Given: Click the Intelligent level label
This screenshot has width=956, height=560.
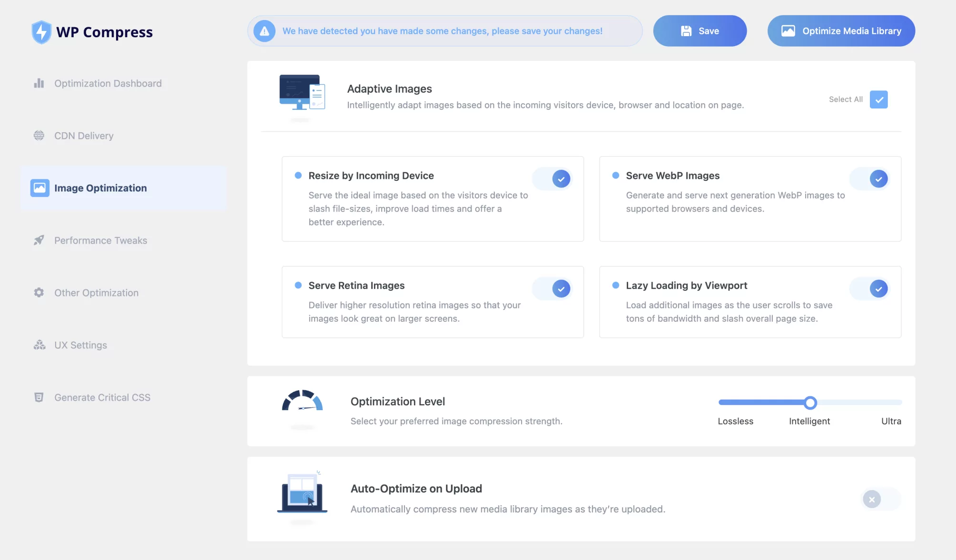Looking at the screenshot, I should [x=809, y=421].
